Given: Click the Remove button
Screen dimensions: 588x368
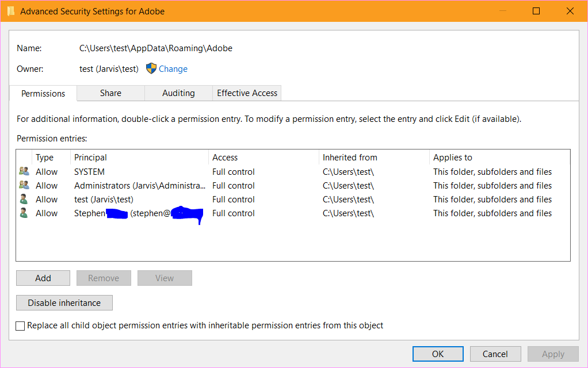Looking at the screenshot, I should (x=104, y=278).
